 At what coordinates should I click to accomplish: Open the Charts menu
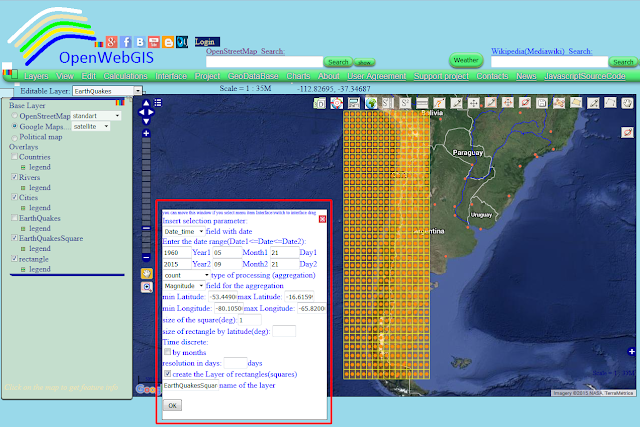298,76
